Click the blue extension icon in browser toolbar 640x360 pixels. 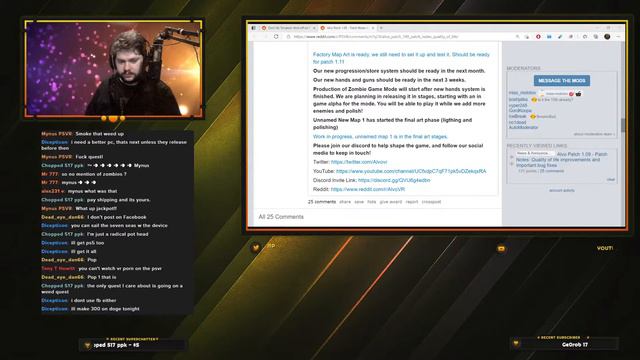(x=549, y=37)
